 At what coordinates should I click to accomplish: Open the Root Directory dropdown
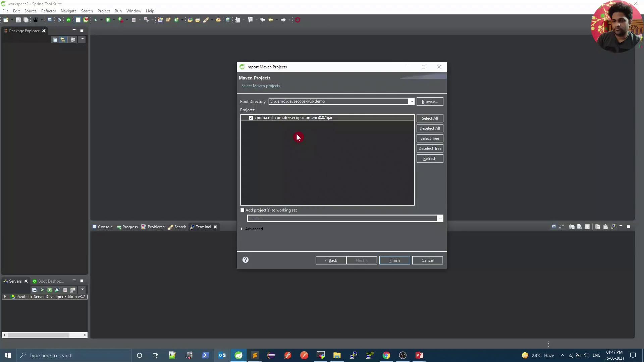(411, 102)
